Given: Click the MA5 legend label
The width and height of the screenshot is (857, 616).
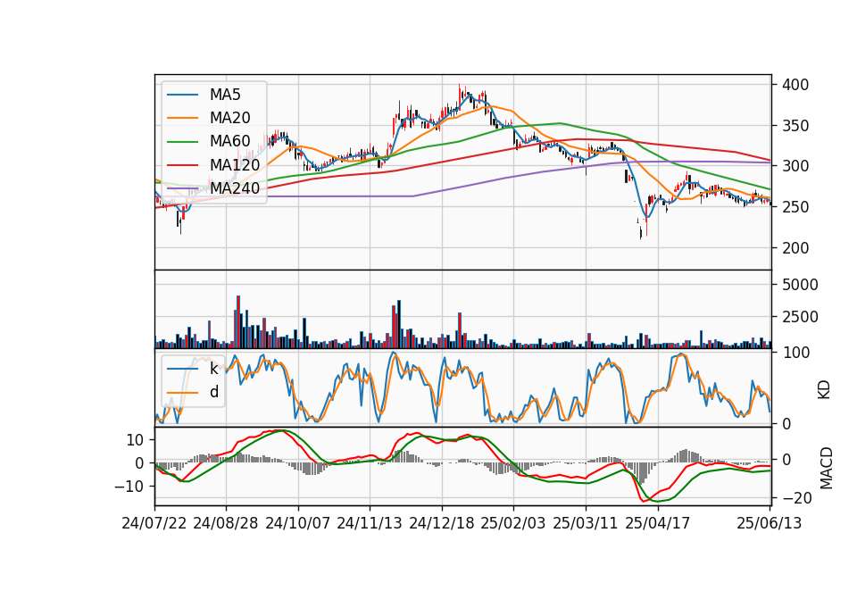Looking at the screenshot, I should [x=225, y=95].
